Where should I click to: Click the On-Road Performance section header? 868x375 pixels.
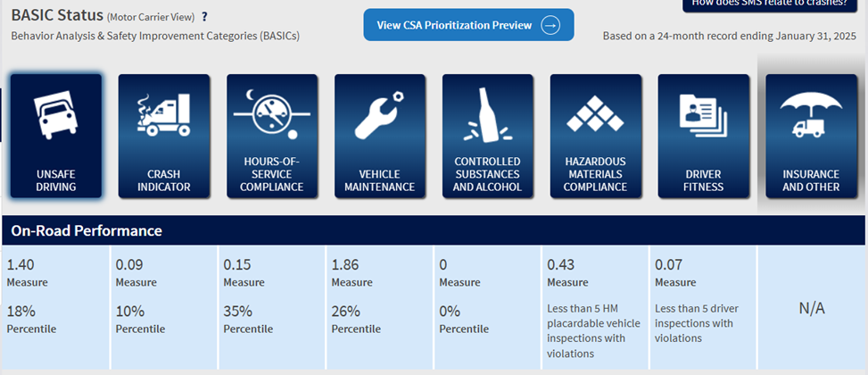coord(87,230)
